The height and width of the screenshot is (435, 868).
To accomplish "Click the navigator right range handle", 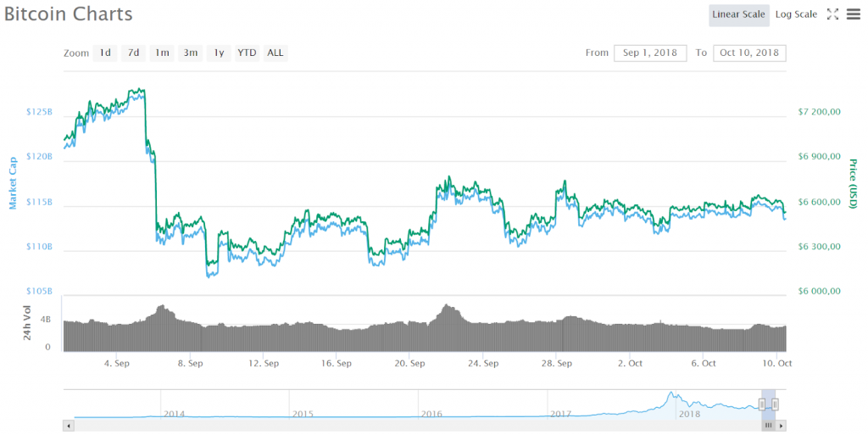I will 775,404.
